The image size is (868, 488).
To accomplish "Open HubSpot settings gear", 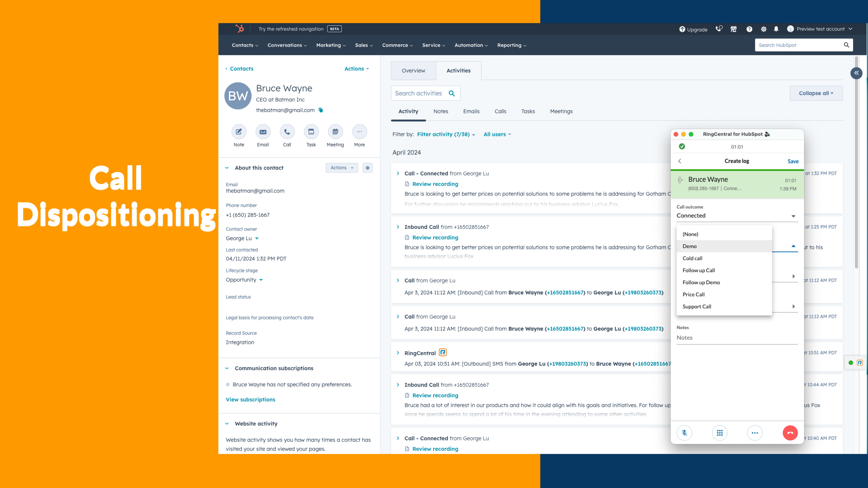I will (x=764, y=29).
